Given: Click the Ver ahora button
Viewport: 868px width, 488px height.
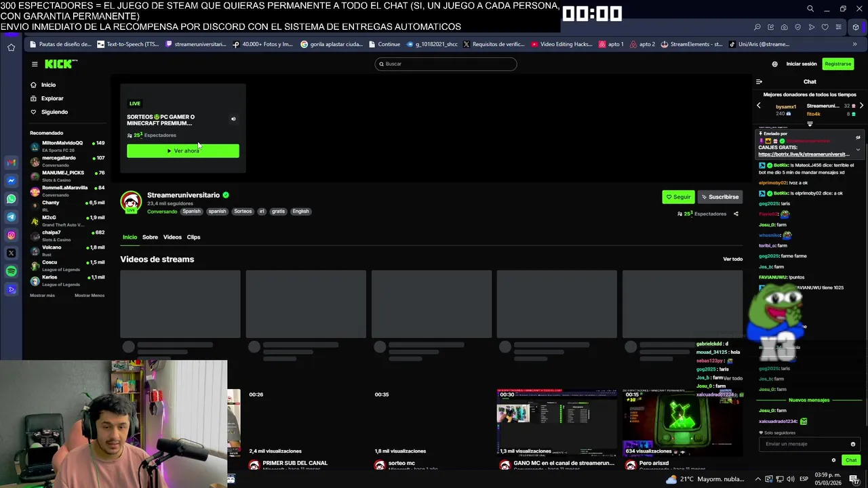Looking at the screenshot, I should coord(183,150).
